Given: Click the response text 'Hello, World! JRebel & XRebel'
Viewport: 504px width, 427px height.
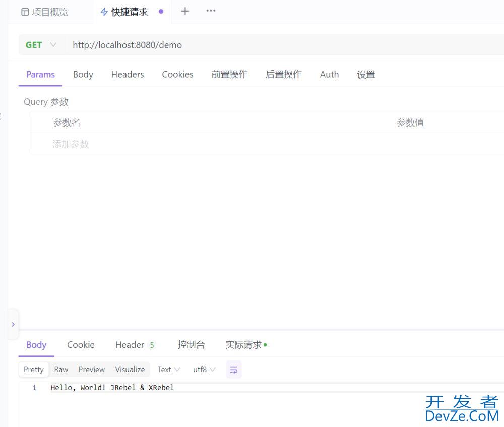Looking at the screenshot, I should pos(112,388).
